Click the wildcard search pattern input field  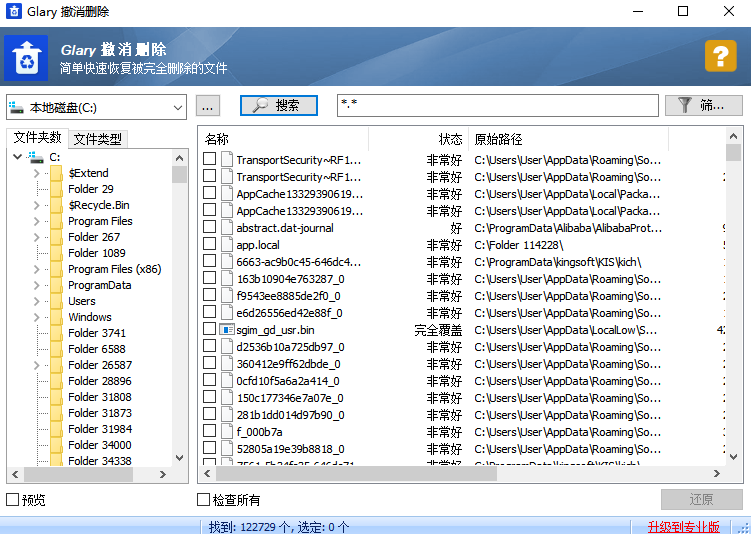click(x=498, y=105)
